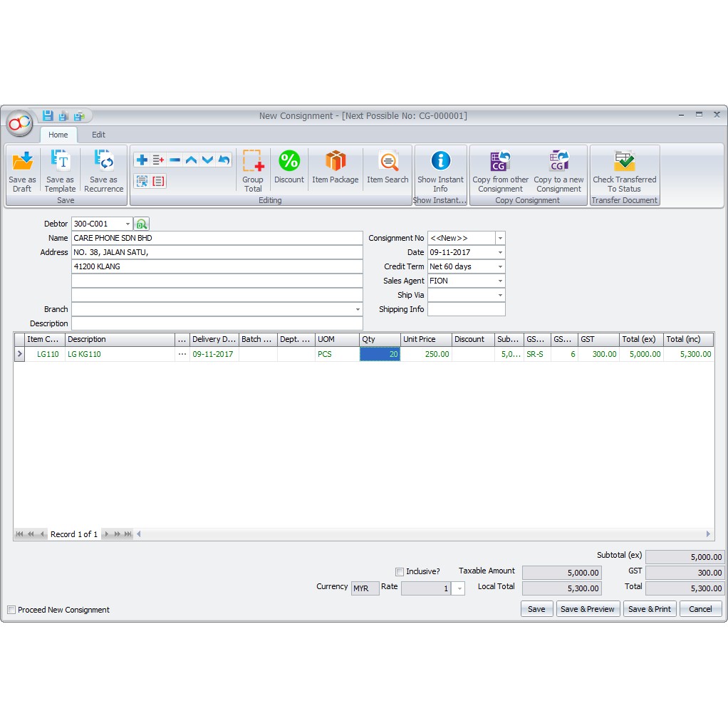Click the Save & Print button
The image size is (728, 728).
(650, 609)
